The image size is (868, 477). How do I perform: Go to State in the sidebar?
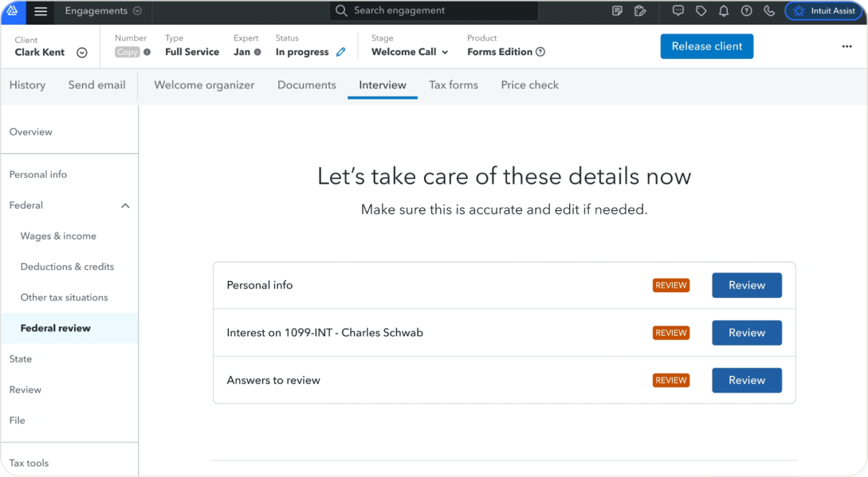(x=21, y=359)
